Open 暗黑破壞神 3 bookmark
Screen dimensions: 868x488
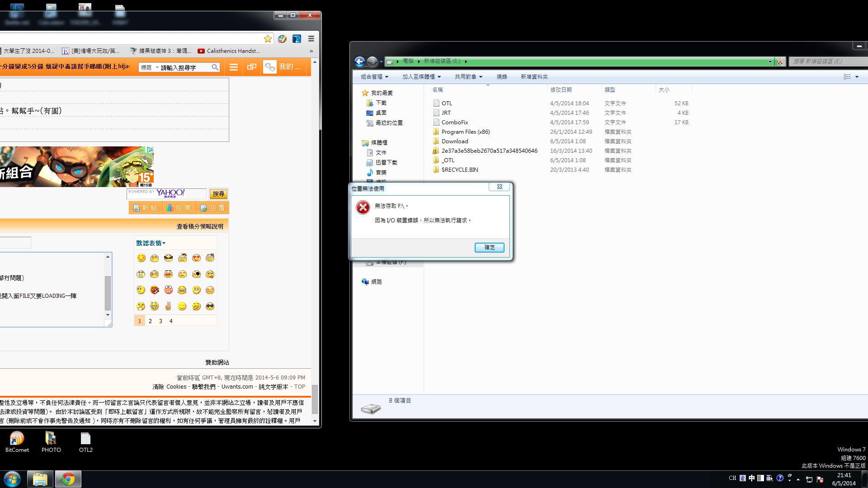[160, 51]
